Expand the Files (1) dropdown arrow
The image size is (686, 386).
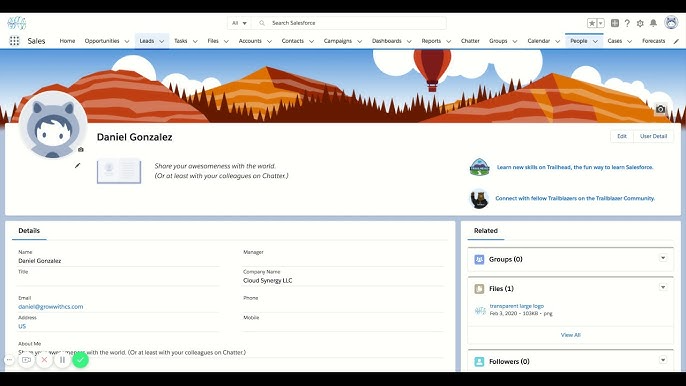click(x=663, y=288)
